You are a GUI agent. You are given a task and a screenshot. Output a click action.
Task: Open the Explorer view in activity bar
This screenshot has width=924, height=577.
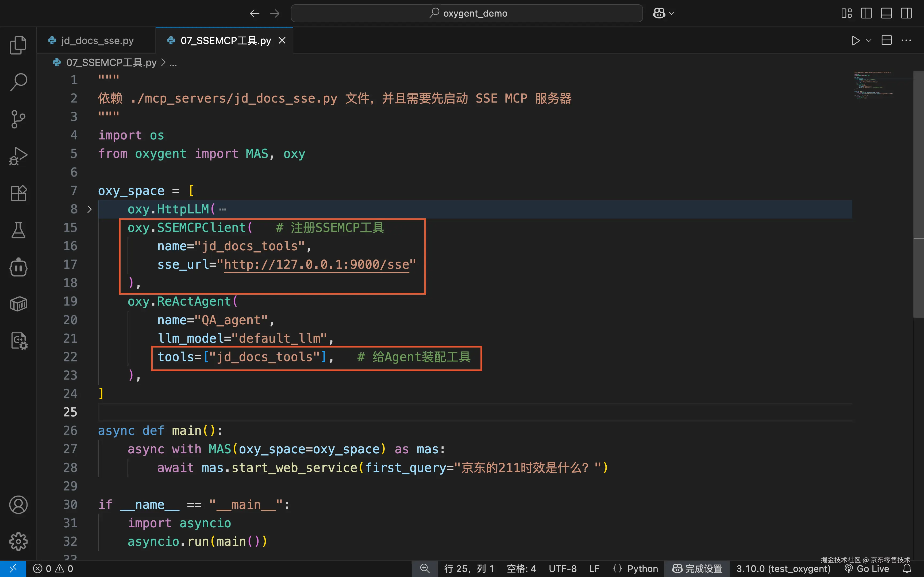[18, 45]
